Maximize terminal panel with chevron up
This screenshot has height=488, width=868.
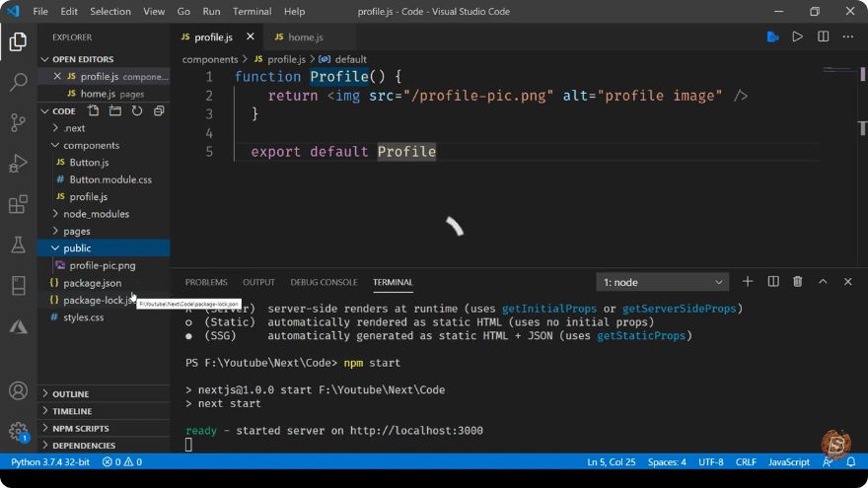(x=823, y=282)
